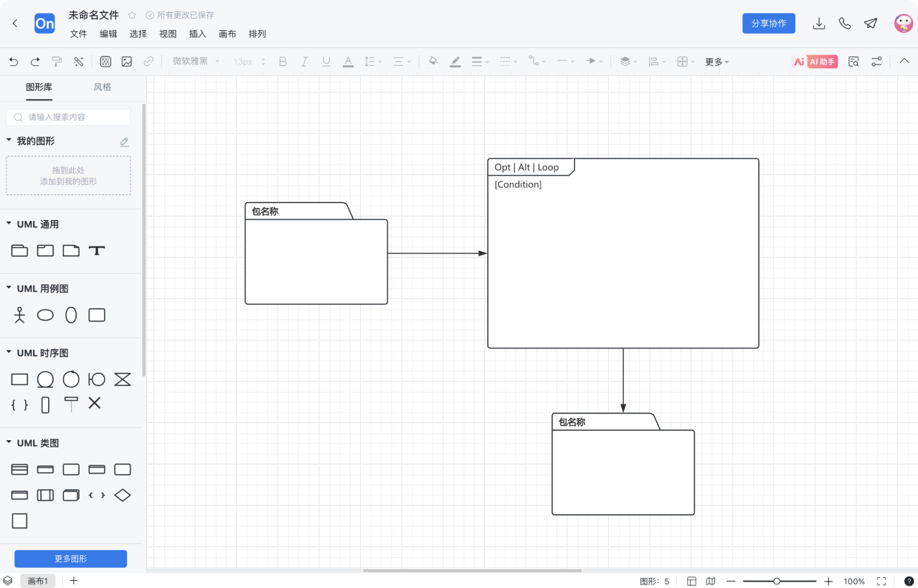Image resolution: width=918 pixels, height=588 pixels.
Task: Switch to the 风格 tab
Action: [x=103, y=87]
